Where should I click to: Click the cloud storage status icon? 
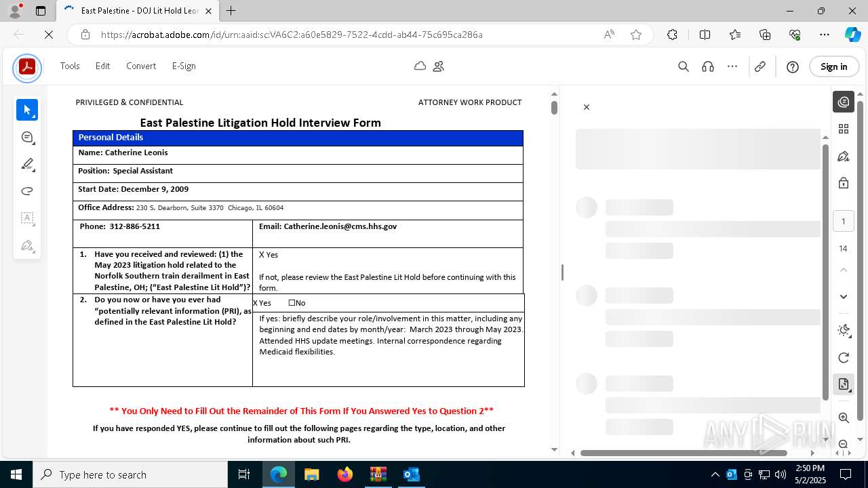point(420,66)
